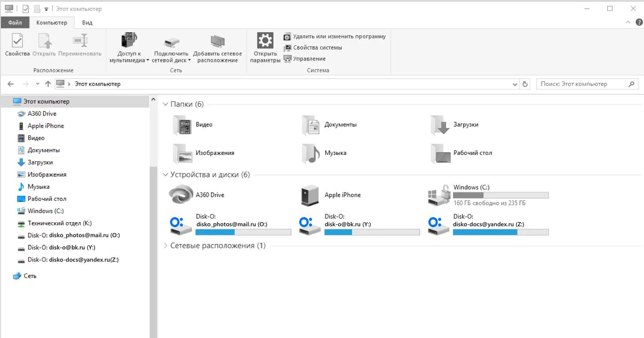Image resolution: width=644 pixels, height=338 pixels.
Task: Collapse Устройства и диски (6) group
Action: coord(166,175)
